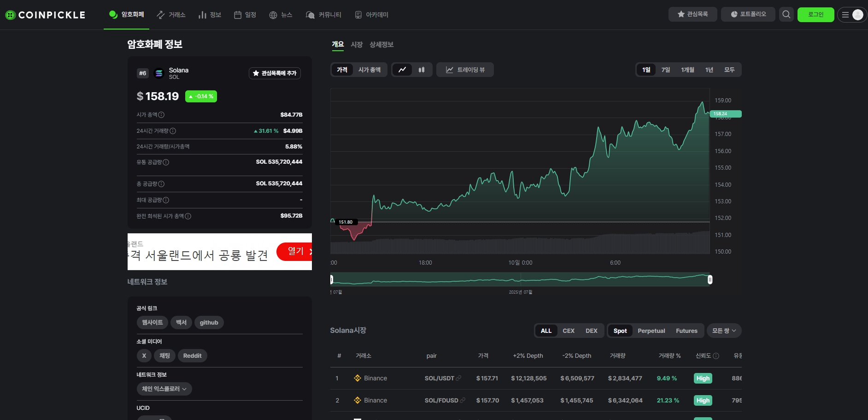Open the 정보 navigation menu
This screenshot has width=868, height=420.
click(210, 15)
